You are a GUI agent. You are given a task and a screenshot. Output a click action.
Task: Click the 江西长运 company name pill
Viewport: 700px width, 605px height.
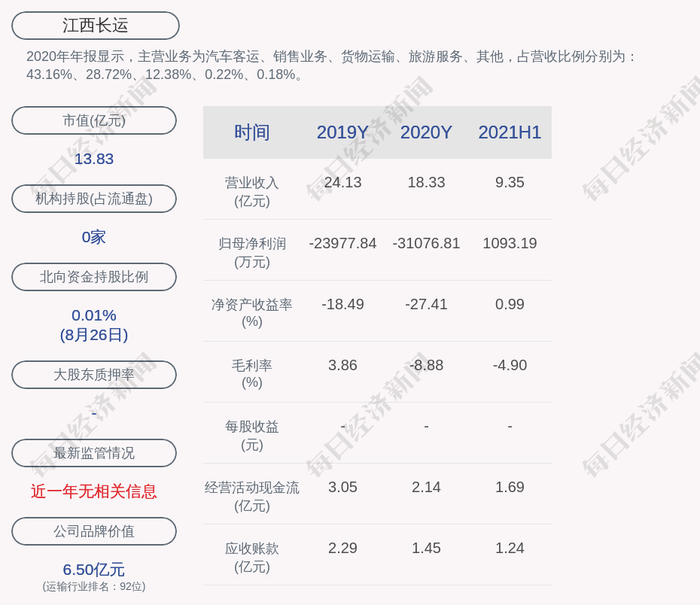tap(96, 26)
